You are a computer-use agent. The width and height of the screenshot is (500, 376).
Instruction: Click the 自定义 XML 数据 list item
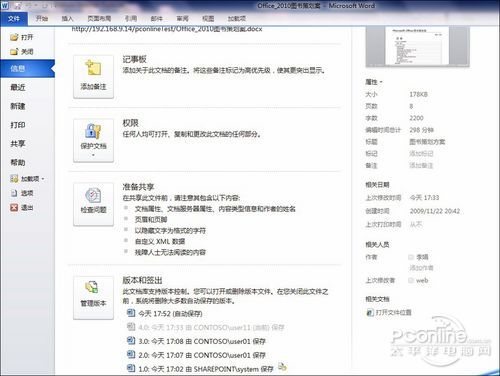[160, 241]
